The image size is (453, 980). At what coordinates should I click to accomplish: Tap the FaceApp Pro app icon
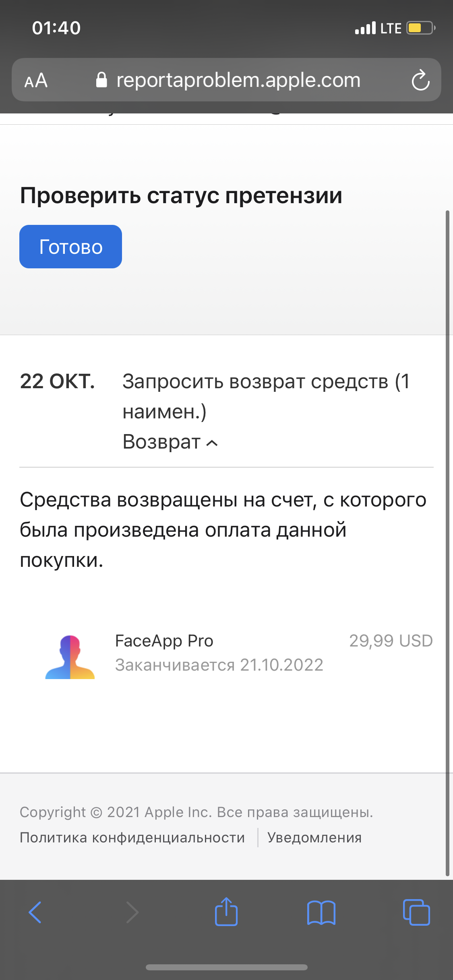point(70,656)
